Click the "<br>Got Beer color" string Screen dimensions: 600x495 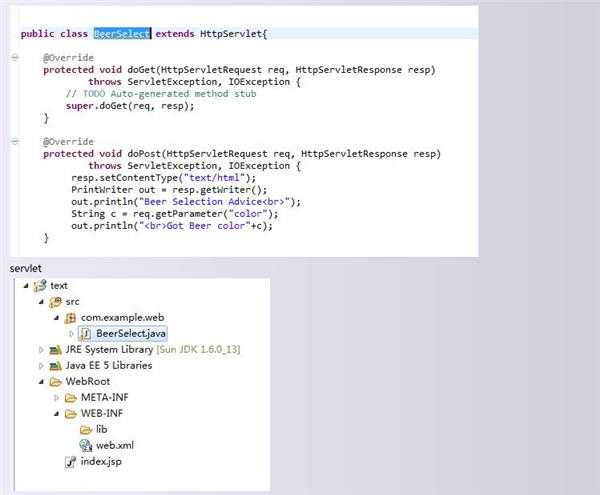pos(194,226)
